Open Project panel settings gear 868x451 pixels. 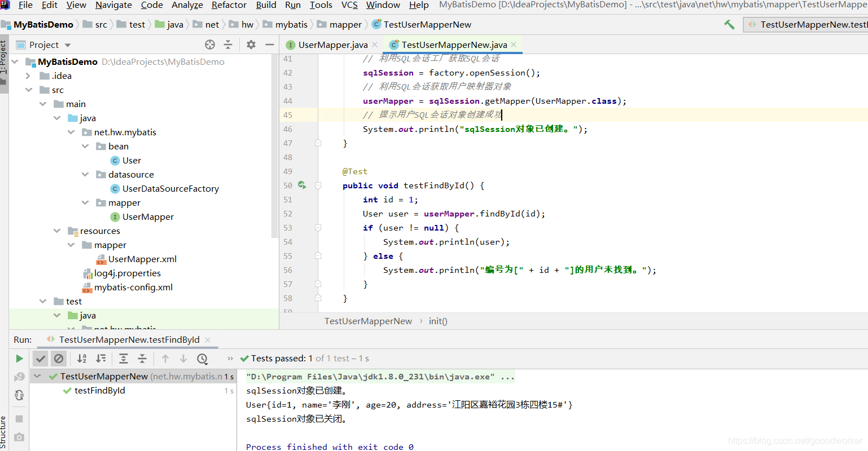coord(251,45)
